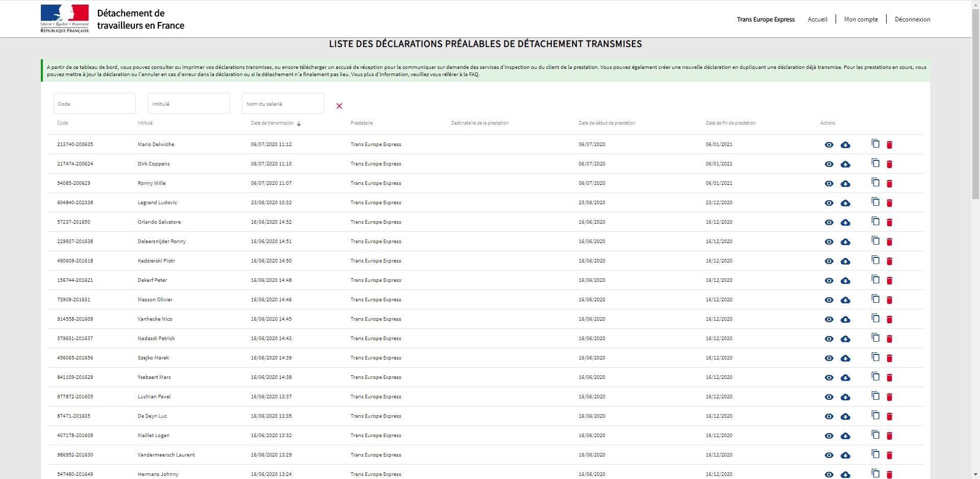Screen dimensions: 980x479
Task: Select transmission date 23/06/2020 10:32
Action: click(271, 203)
